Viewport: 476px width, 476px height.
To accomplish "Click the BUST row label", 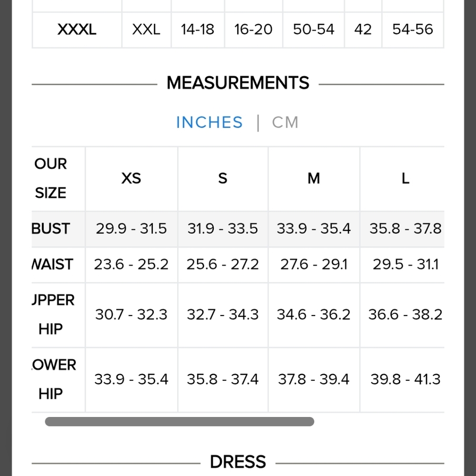I will click(51, 228).
